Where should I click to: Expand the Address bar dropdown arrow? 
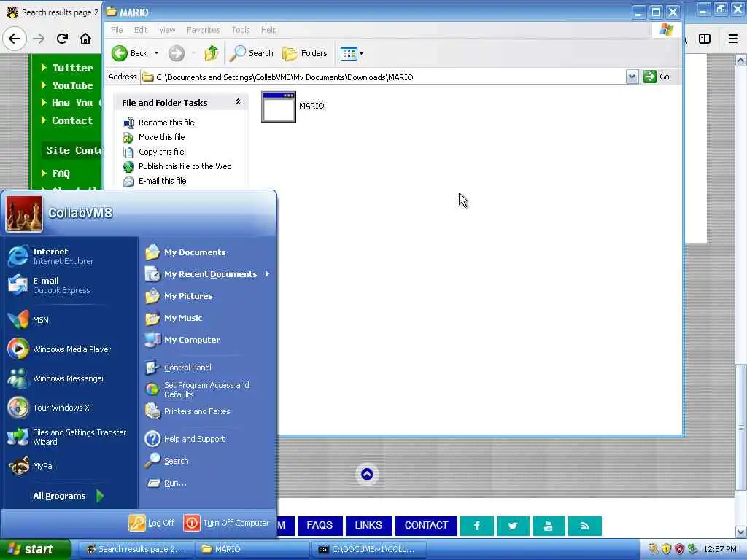pos(632,77)
